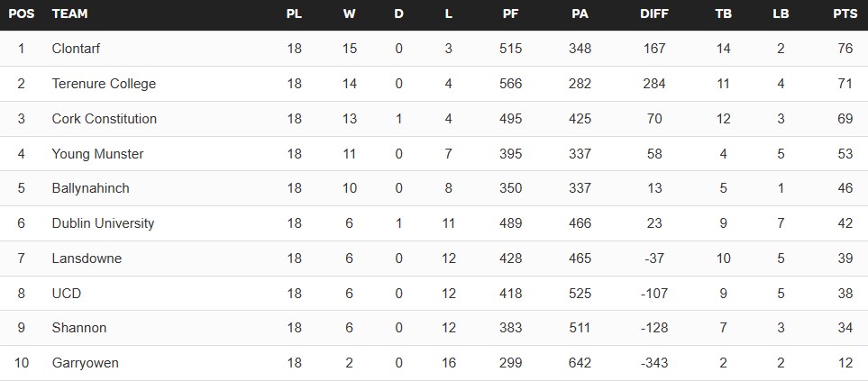This screenshot has width=868, height=381.
Task: Click the PL column header
Action: pyautogui.click(x=294, y=14)
